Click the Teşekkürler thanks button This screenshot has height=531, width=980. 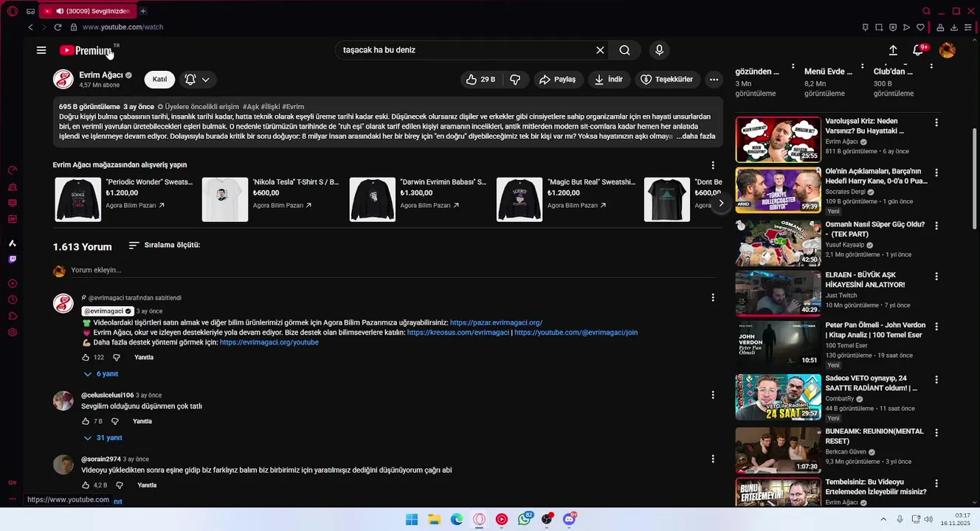tap(667, 80)
